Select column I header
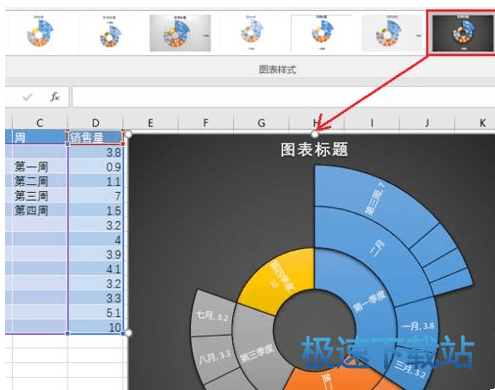 [372, 123]
